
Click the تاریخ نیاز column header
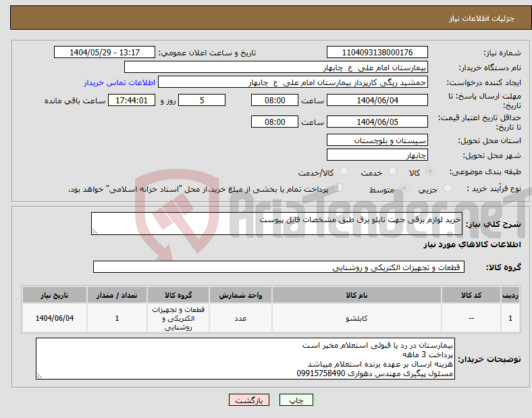point(55,295)
